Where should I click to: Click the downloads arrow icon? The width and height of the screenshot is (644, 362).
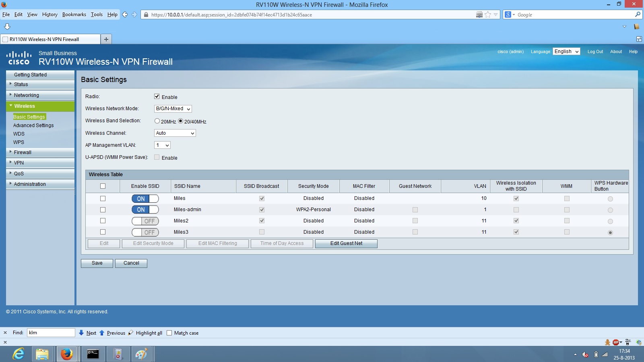[7, 27]
